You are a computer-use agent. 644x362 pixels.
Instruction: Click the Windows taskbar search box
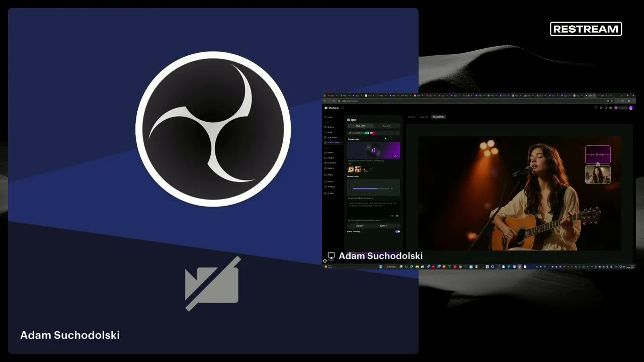[391, 266]
